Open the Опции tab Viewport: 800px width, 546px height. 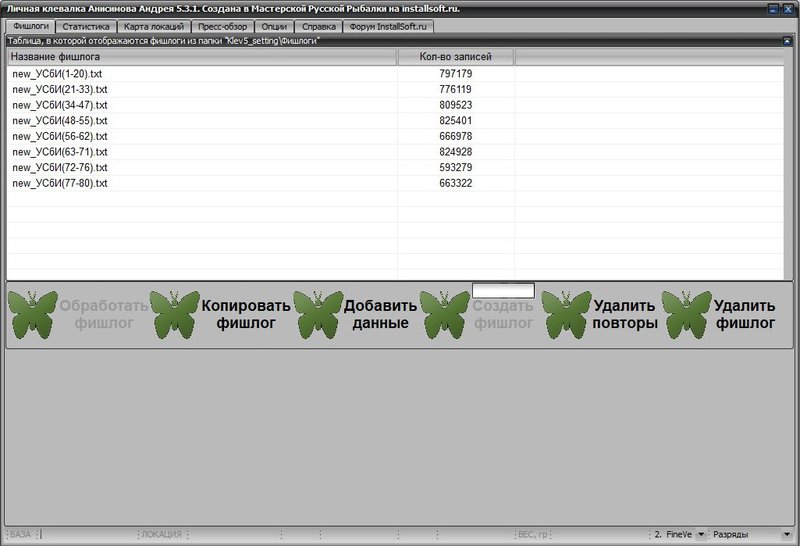click(274, 27)
